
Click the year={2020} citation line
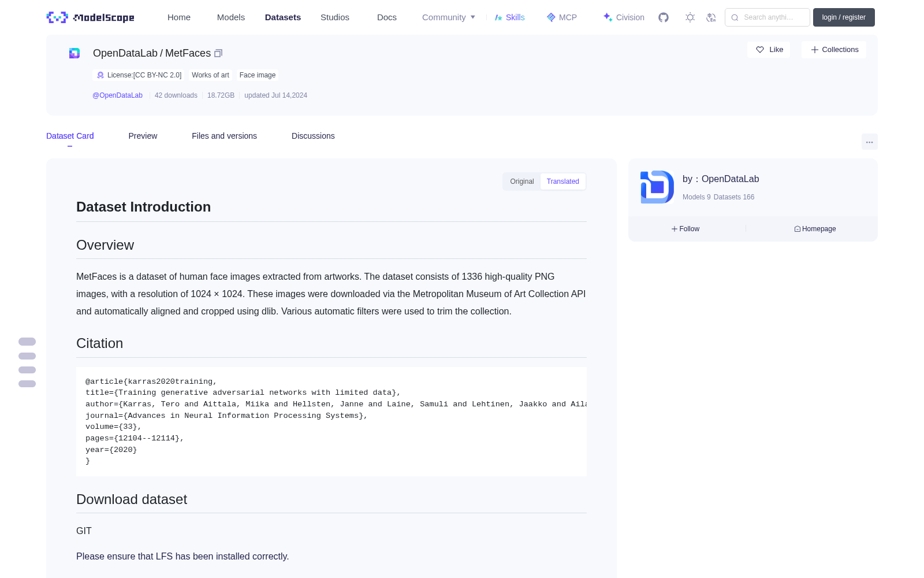click(x=111, y=450)
